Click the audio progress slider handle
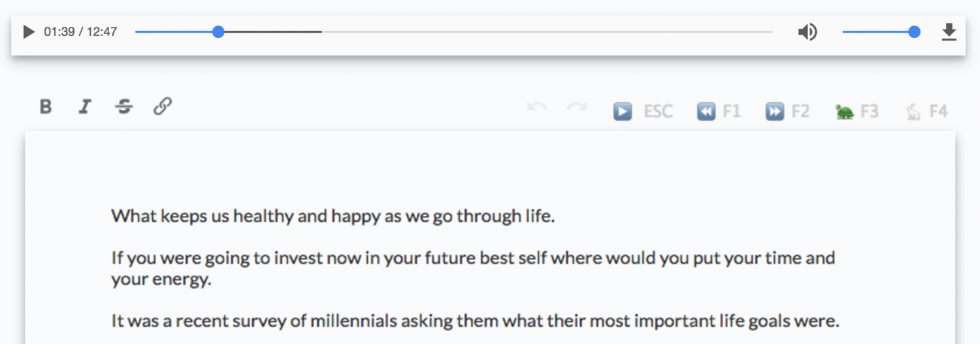Screen dimensions: 980x344 tap(218, 31)
